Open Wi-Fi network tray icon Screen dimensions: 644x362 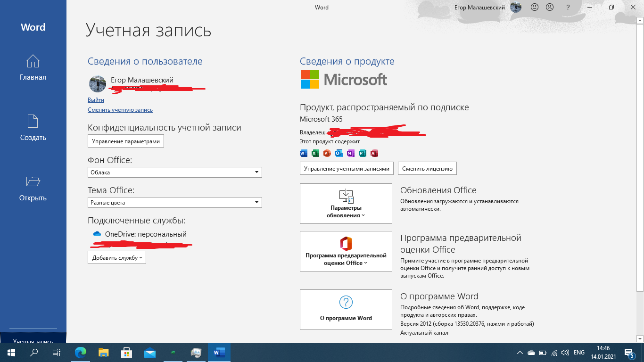coord(554,353)
